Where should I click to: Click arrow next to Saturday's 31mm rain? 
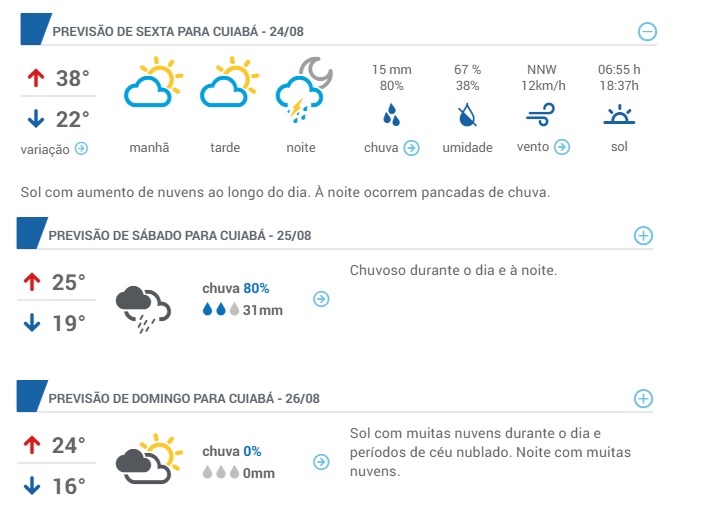point(321,299)
